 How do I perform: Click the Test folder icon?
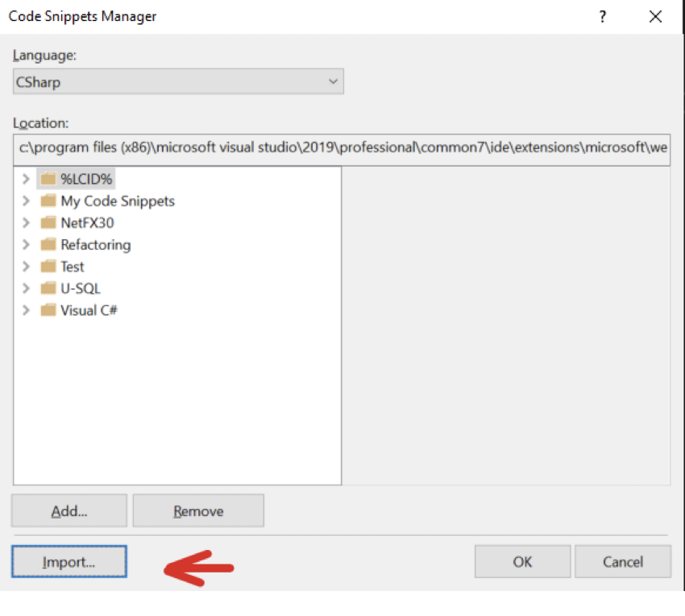[48, 266]
